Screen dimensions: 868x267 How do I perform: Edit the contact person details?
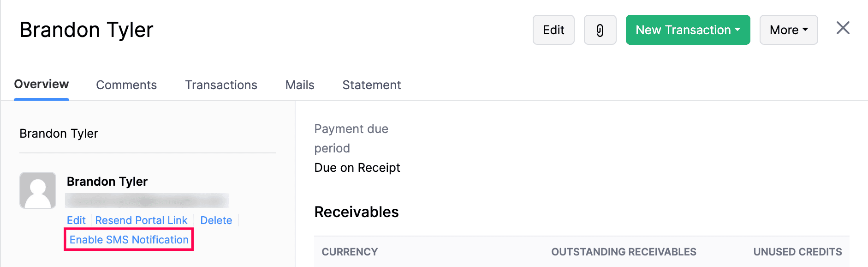(76, 220)
